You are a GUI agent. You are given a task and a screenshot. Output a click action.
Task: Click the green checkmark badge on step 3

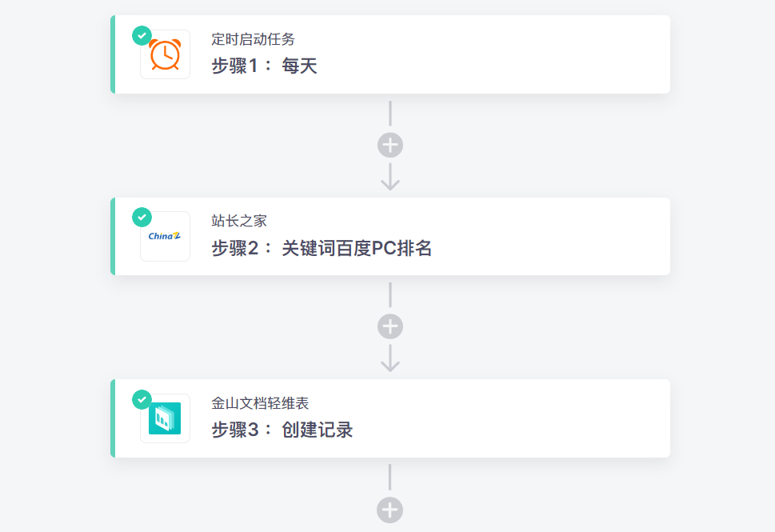tap(142, 398)
